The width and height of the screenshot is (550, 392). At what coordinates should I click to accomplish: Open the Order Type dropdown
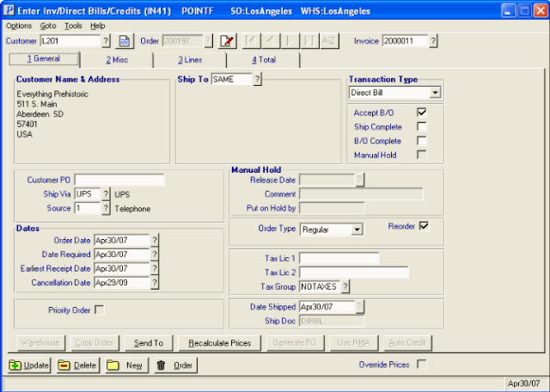pos(357,230)
